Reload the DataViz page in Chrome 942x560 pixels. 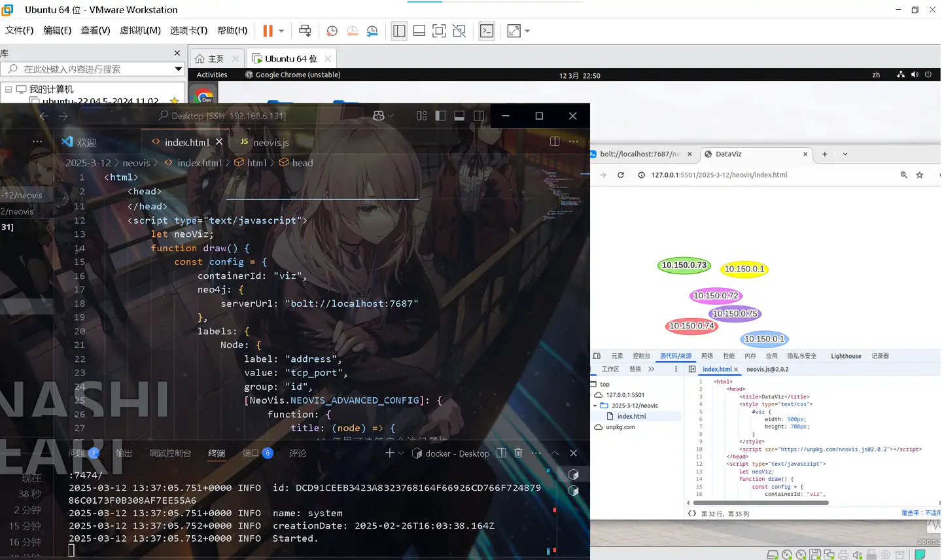click(x=620, y=175)
